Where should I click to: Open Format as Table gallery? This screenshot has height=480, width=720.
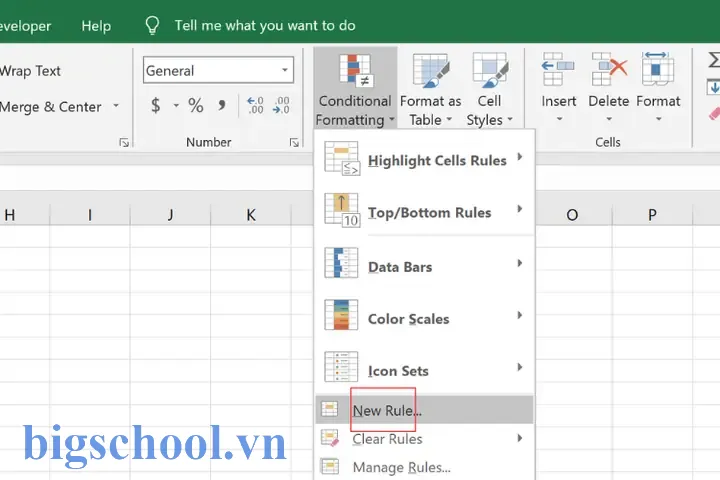click(x=430, y=89)
